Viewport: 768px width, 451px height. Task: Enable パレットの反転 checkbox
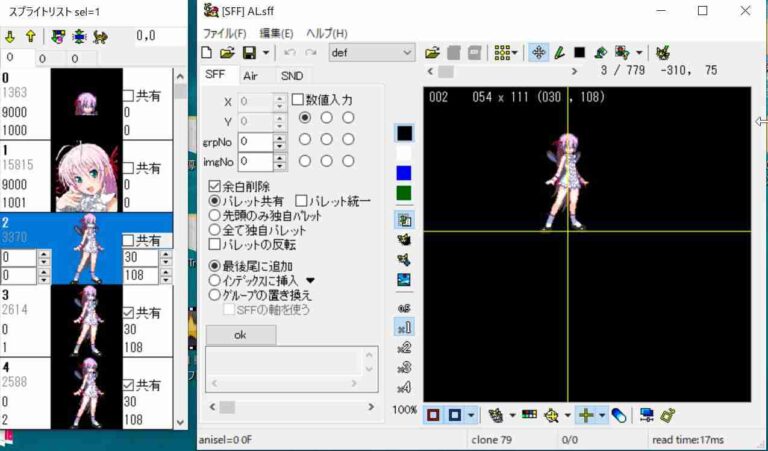(x=214, y=244)
